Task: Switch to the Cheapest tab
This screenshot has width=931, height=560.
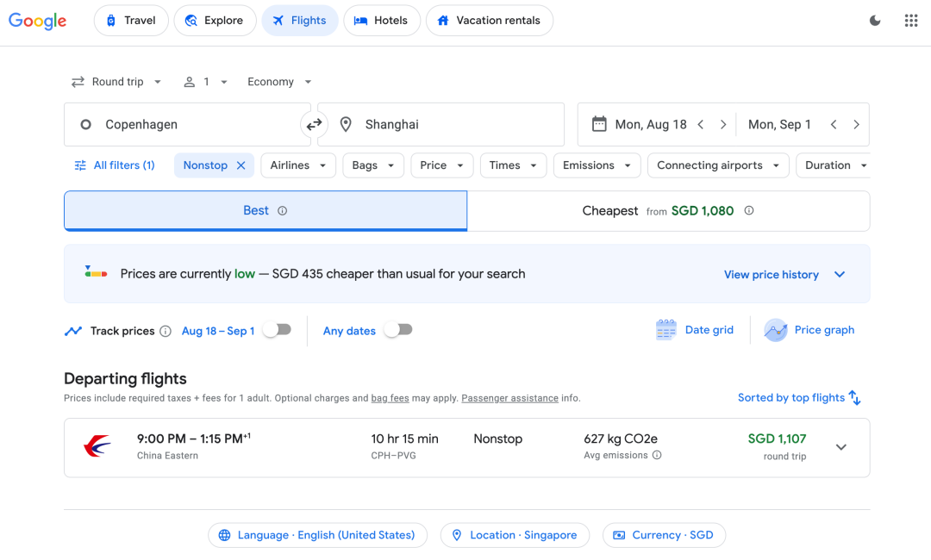Action: [x=669, y=211]
